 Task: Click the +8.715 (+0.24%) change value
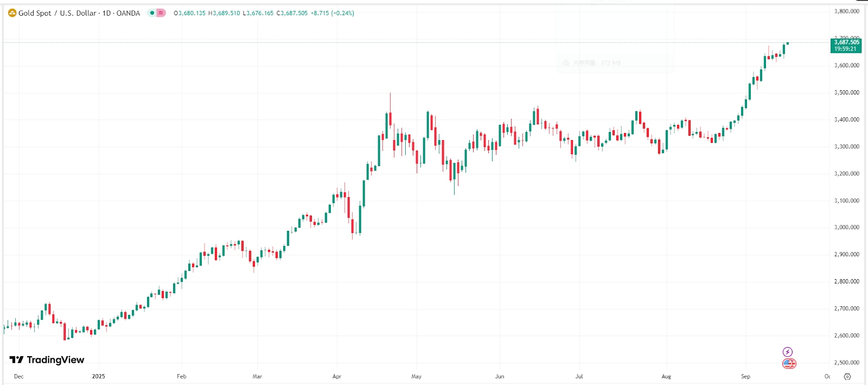[x=332, y=13]
